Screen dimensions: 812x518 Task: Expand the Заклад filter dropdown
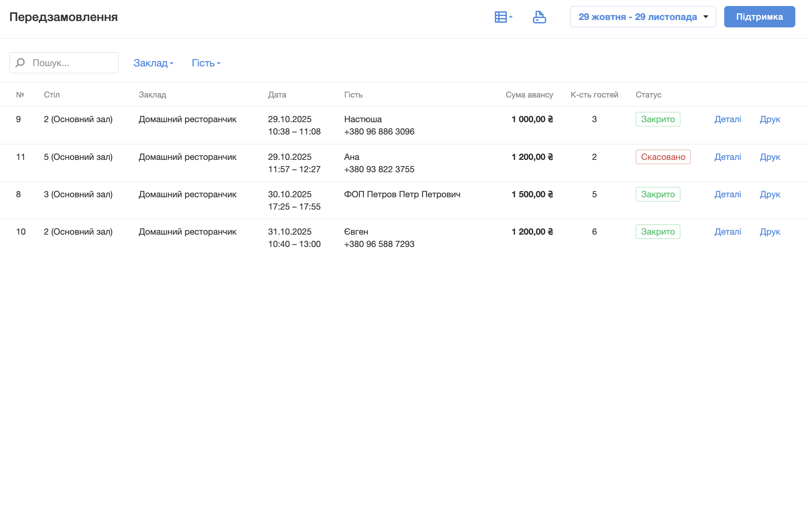click(154, 63)
